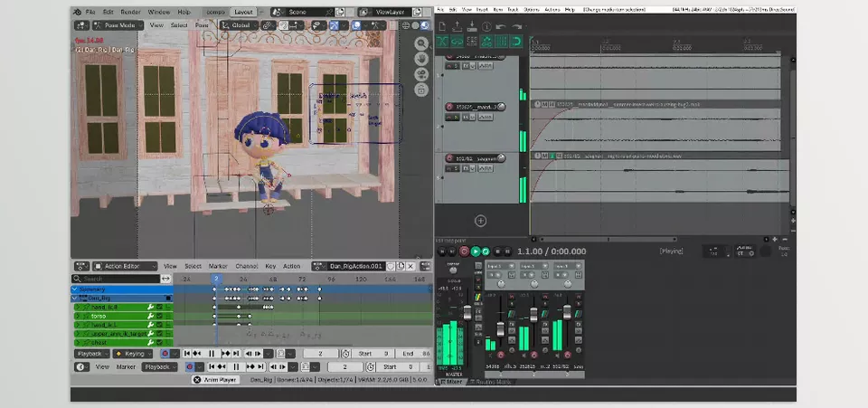Toggle REAPER item grouping link icon
The image size is (868, 408).
tap(457, 42)
